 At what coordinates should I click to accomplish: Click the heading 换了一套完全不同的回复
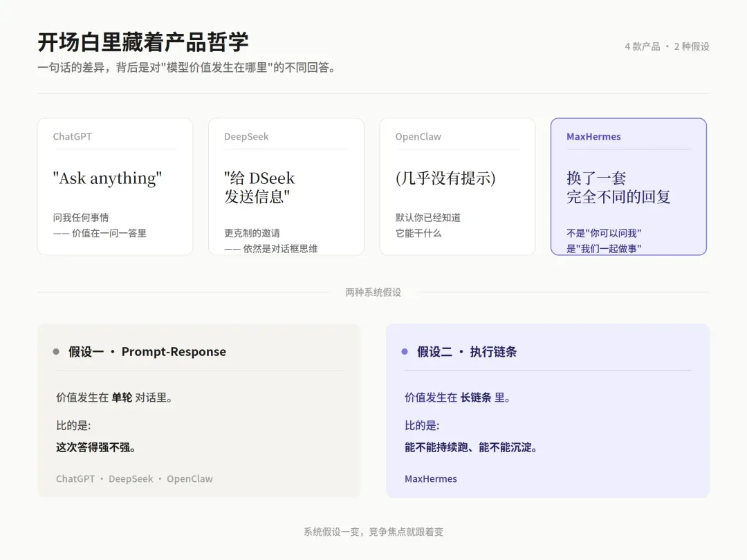click(x=618, y=187)
